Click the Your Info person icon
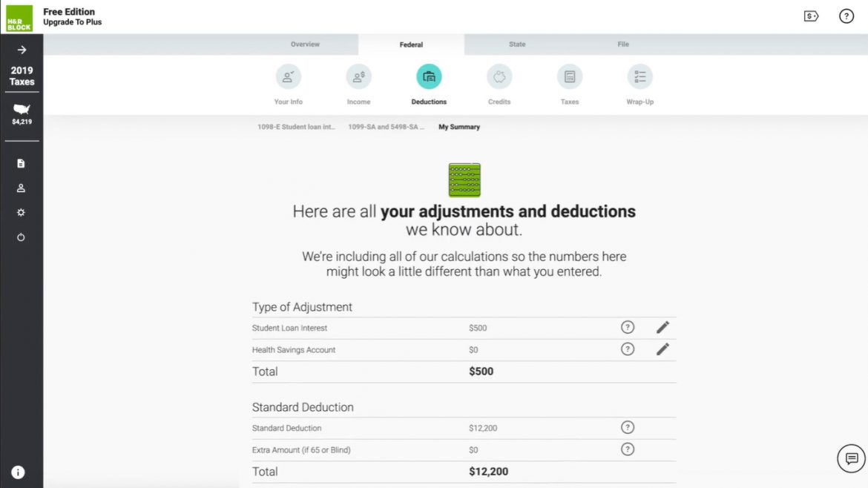Viewport: 868px width, 488px height. pos(288,76)
